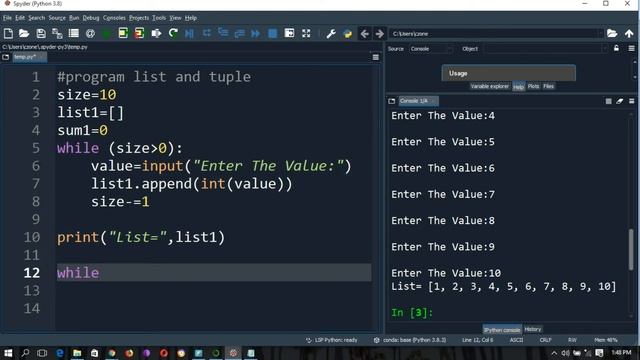Image resolution: width=640 pixels, height=360 pixels.
Task: Start debugging the file icon
Action: click(x=189, y=33)
